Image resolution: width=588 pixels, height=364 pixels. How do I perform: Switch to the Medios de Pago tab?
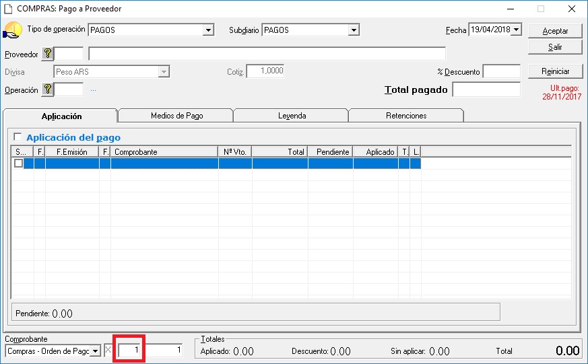coord(176,116)
